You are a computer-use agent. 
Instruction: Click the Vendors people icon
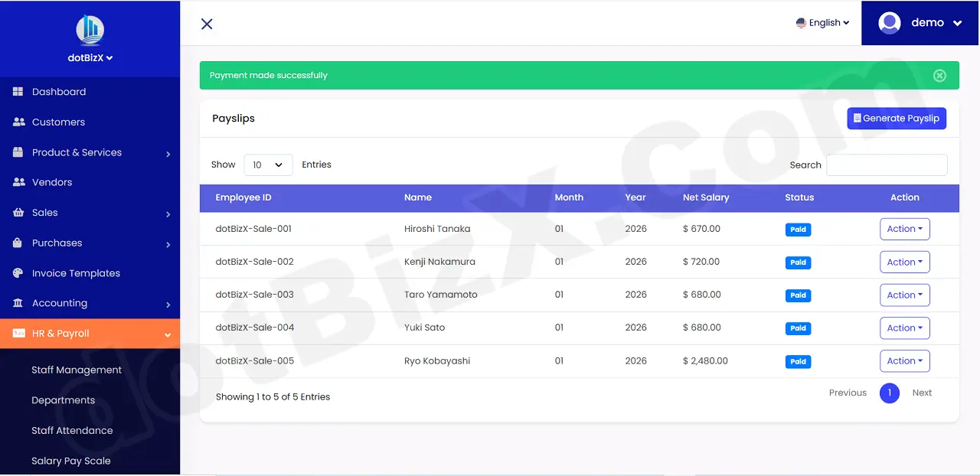(x=17, y=181)
